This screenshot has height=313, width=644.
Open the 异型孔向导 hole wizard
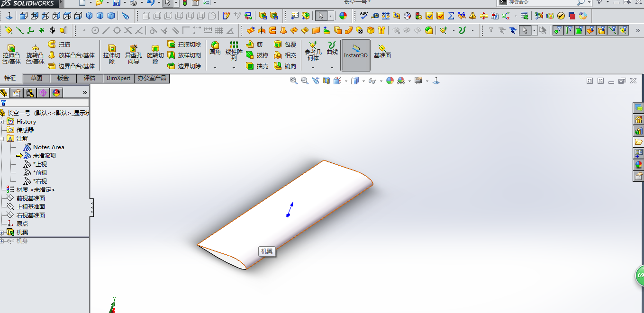pos(134,54)
